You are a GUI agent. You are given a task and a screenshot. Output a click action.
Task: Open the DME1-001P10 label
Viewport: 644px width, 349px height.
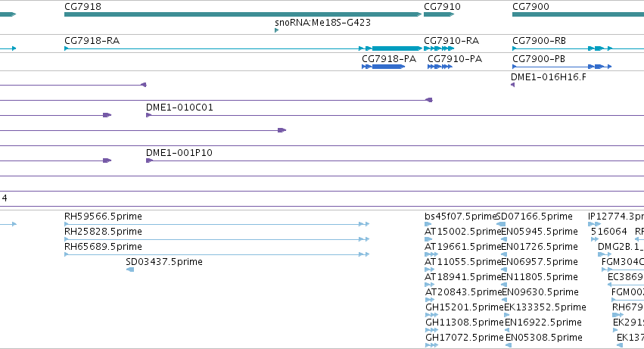point(179,152)
